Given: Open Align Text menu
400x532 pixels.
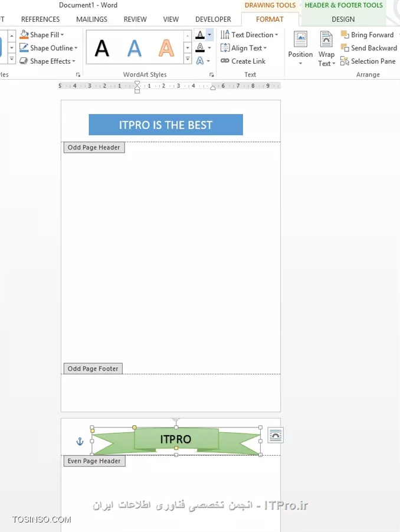Looking at the screenshot, I should (x=244, y=48).
